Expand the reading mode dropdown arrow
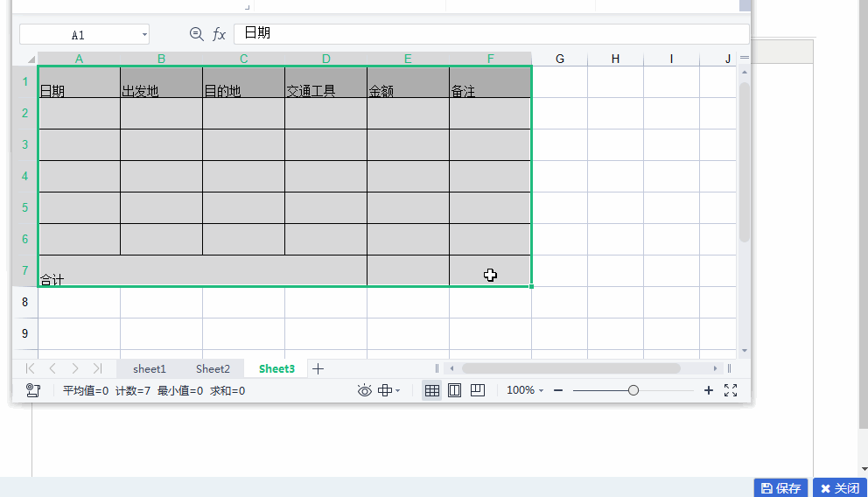The width and height of the screenshot is (868, 497). [397, 391]
